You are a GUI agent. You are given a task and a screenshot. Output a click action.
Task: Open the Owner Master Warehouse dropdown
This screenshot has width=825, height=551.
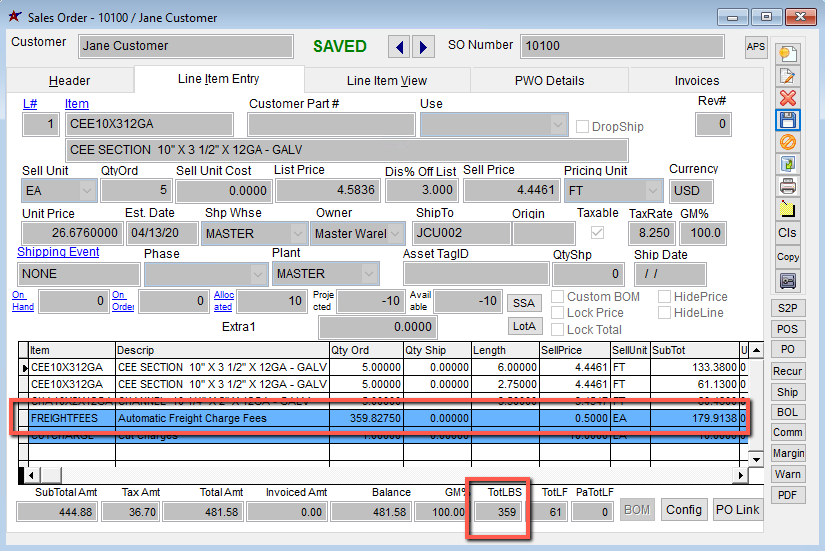tap(395, 233)
